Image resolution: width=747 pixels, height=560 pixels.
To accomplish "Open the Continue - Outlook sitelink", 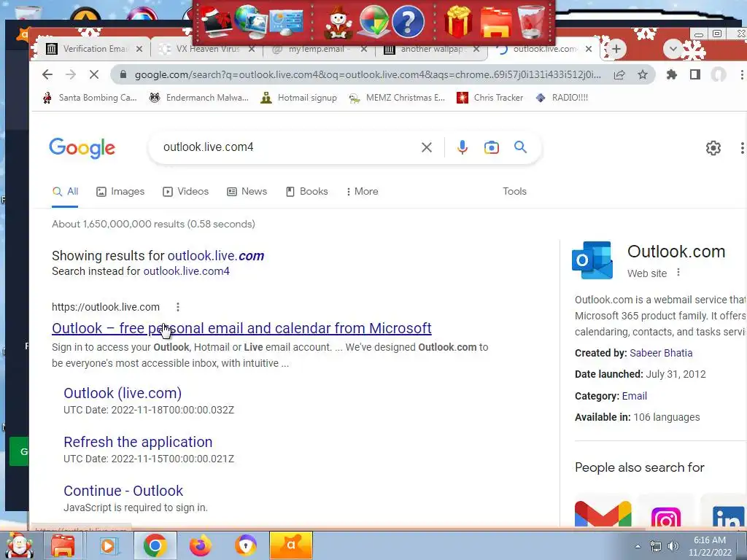I will point(123,491).
